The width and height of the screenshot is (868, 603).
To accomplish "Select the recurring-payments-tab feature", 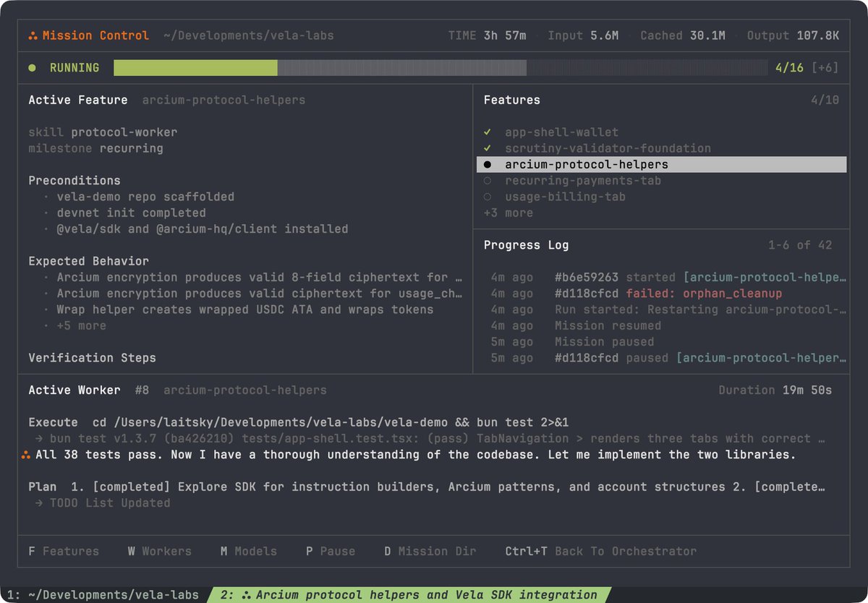I will click(583, 181).
